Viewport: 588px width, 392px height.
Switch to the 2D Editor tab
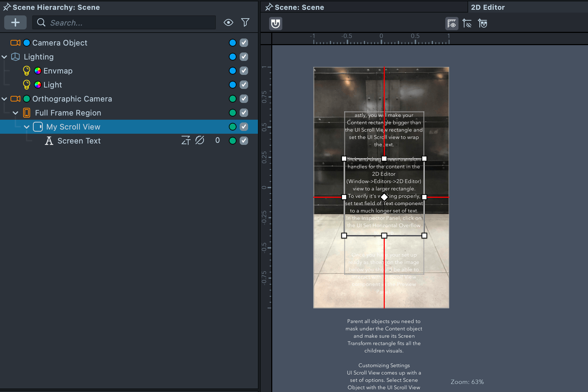(488, 7)
